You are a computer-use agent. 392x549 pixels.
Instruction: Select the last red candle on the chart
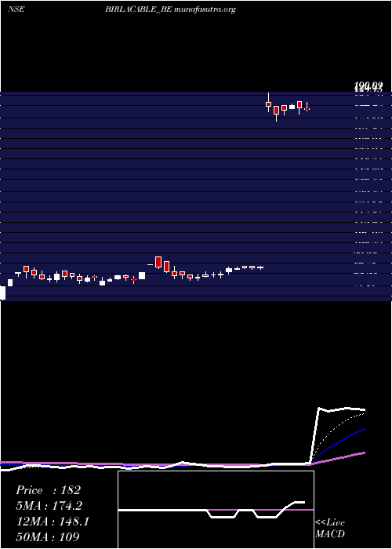click(307, 109)
